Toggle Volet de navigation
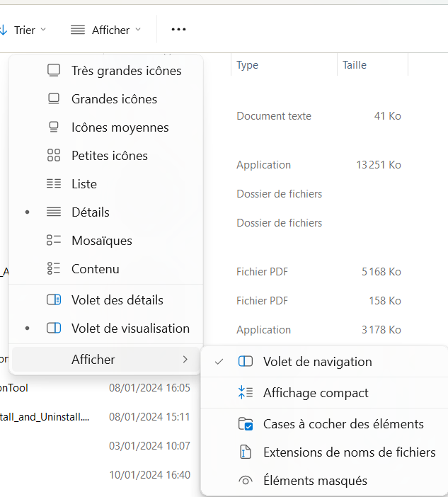The image size is (448, 497). 317,362
